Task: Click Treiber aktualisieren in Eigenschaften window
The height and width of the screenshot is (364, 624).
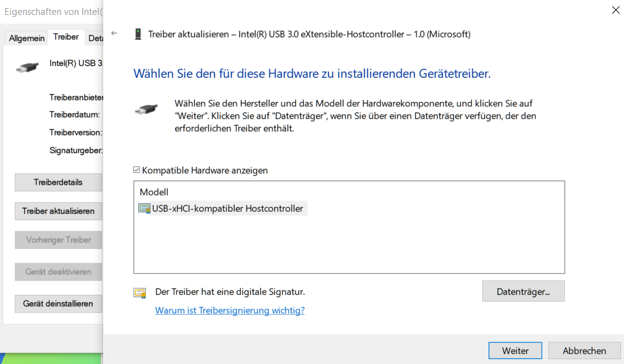Action: (x=58, y=211)
